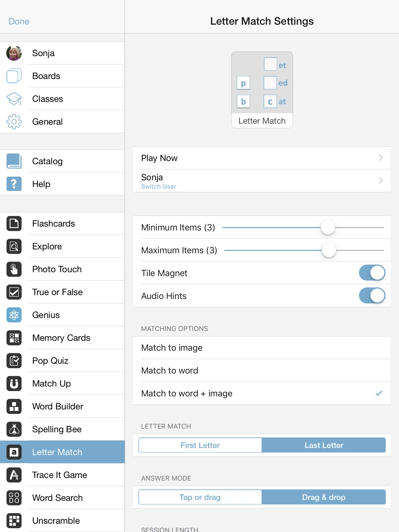Tap the Play Now row label
Viewport: 399px width, 532px height.
[x=159, y=158]
